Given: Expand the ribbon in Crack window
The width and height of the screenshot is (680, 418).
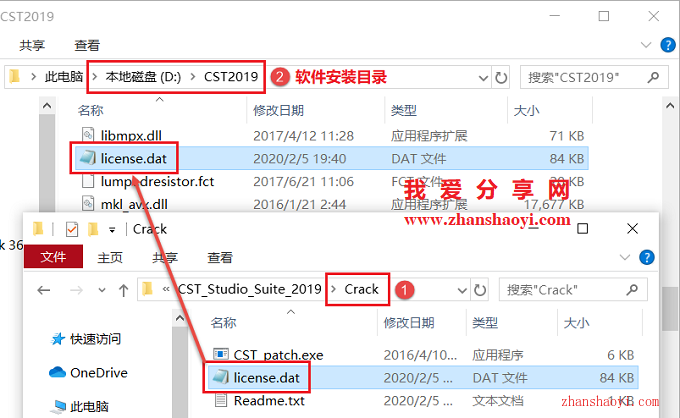Looking at the screenshot, I should pyautogui.click(x=625, y=257).
